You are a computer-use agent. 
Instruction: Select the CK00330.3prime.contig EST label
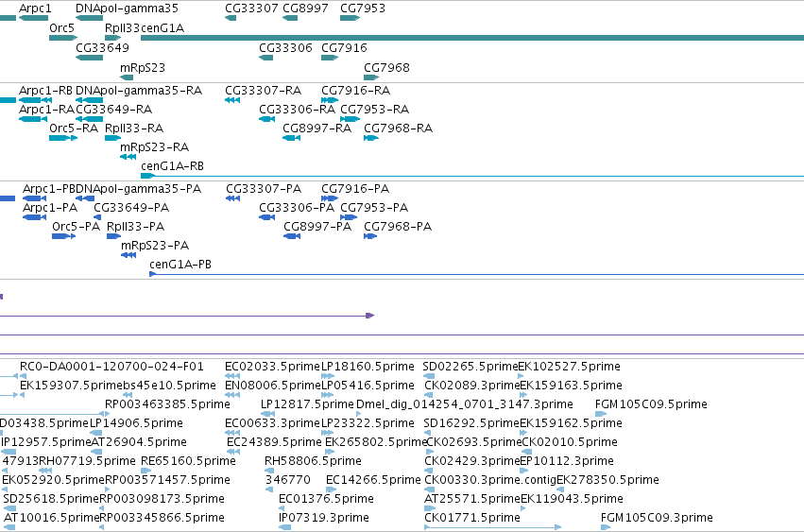pyautogui.click(x=490, y=480)
